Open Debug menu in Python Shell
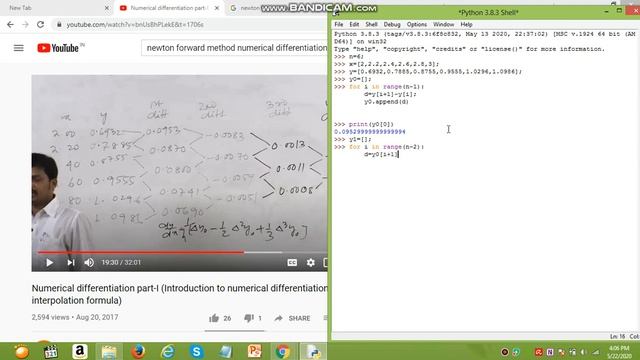This screenshot has width=640, height=360. (x=392, y=24)
